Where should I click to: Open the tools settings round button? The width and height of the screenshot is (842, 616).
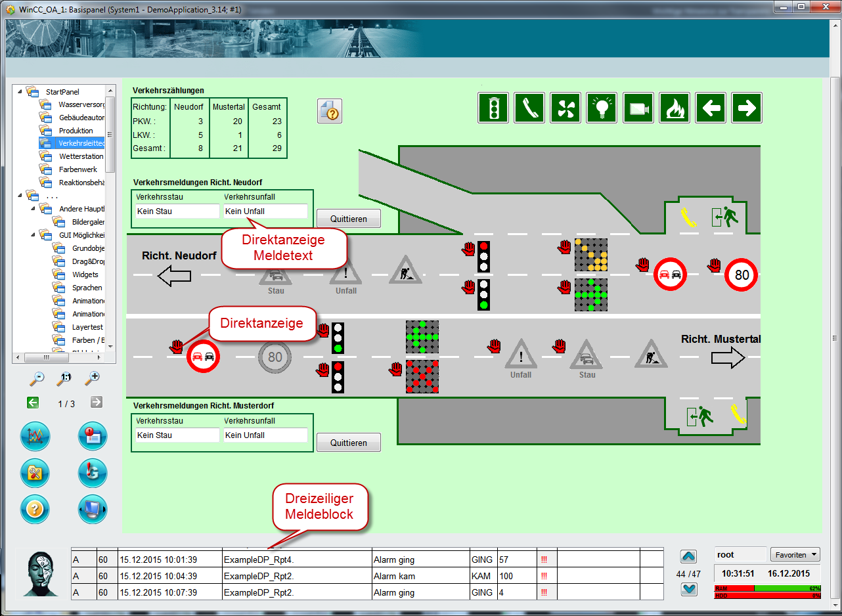coord(35,473)
